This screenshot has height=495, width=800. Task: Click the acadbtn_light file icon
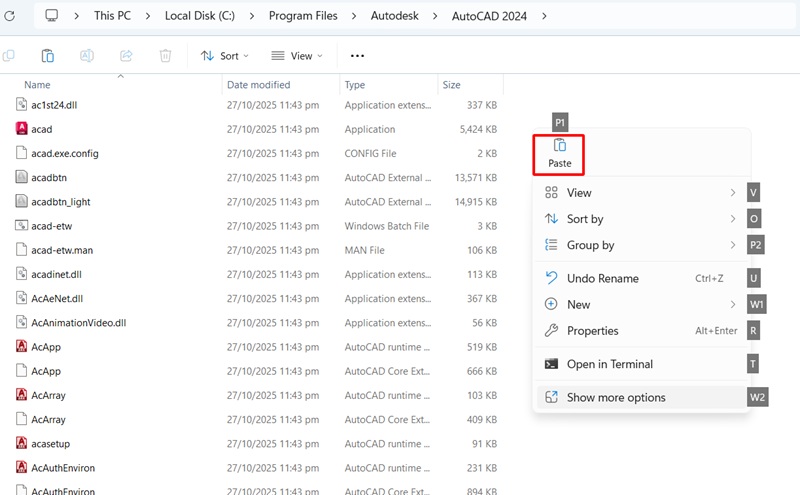[21, 201]
